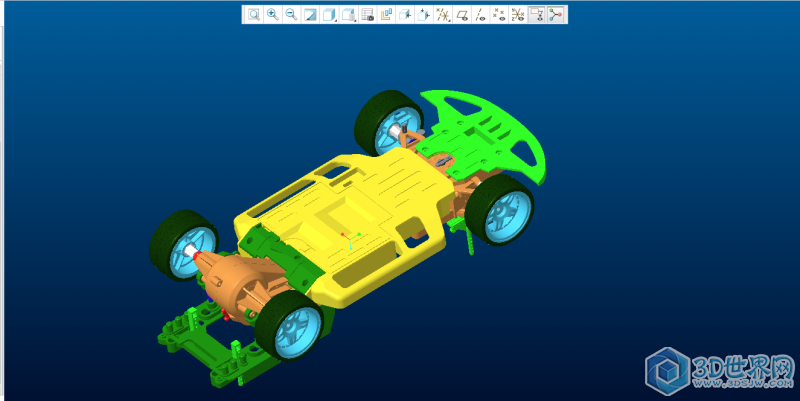Toggle coordinate system display
The width and height of the screenshot is (800, 401).
[x=518, y=14]
